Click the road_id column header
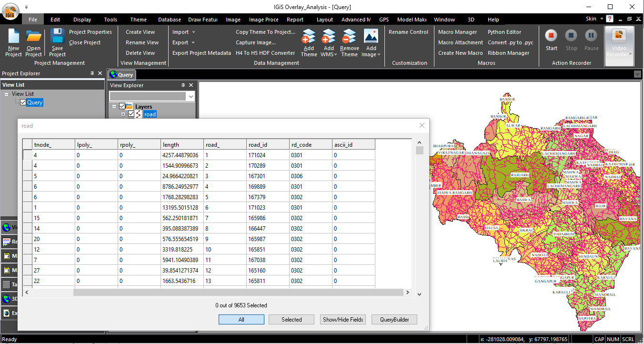Viewport: 644px width, 344px height. (268, 144)
